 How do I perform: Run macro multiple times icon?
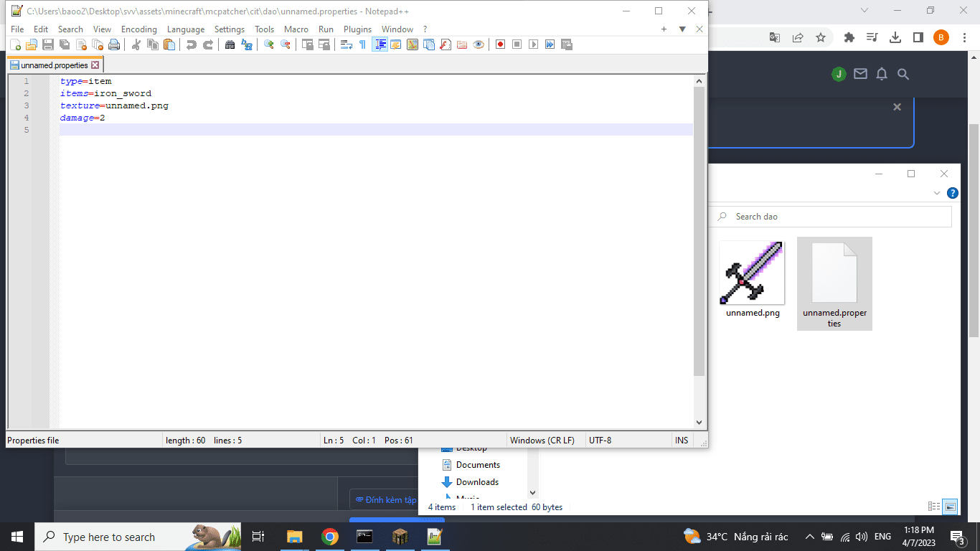[550, 44]
